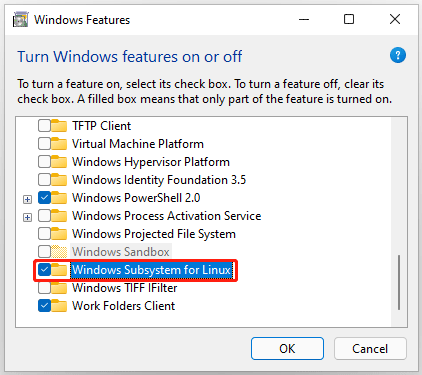Maximize the Windows Features dialog
Image resolution: width=422 pixels, height=375 pixels.
click(349, 19)
